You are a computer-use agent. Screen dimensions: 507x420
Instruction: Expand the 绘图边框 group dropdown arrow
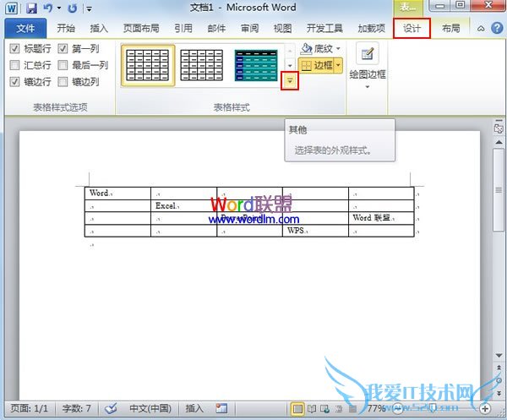click(368, 87)
